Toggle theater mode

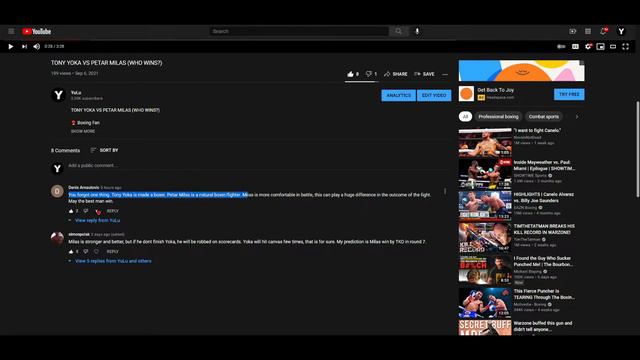[x=613, y=47]
